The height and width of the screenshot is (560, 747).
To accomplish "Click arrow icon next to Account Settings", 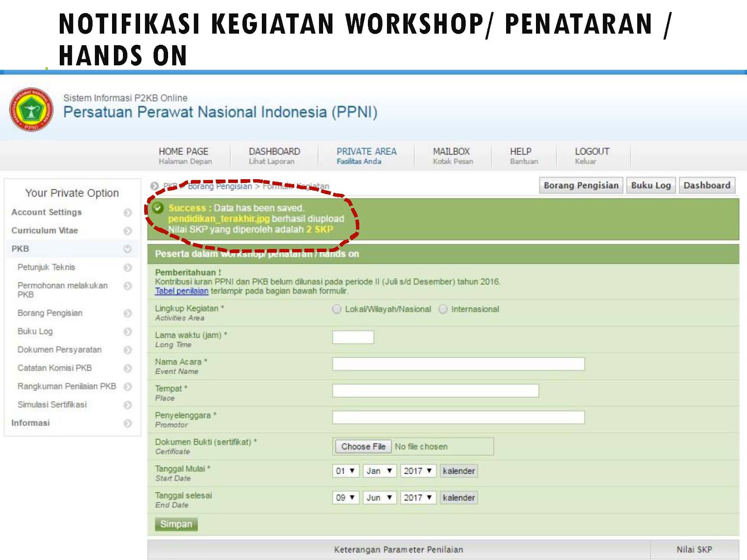I will (127, 213).
